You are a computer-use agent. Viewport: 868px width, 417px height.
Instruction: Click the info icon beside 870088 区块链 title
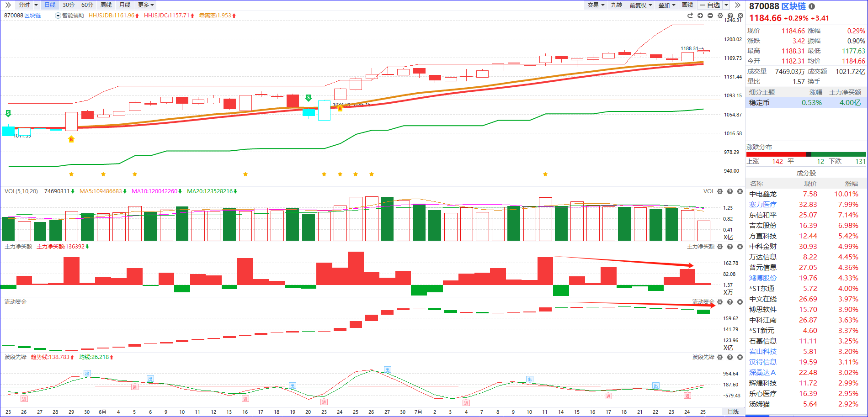click(x=812, y=6)
